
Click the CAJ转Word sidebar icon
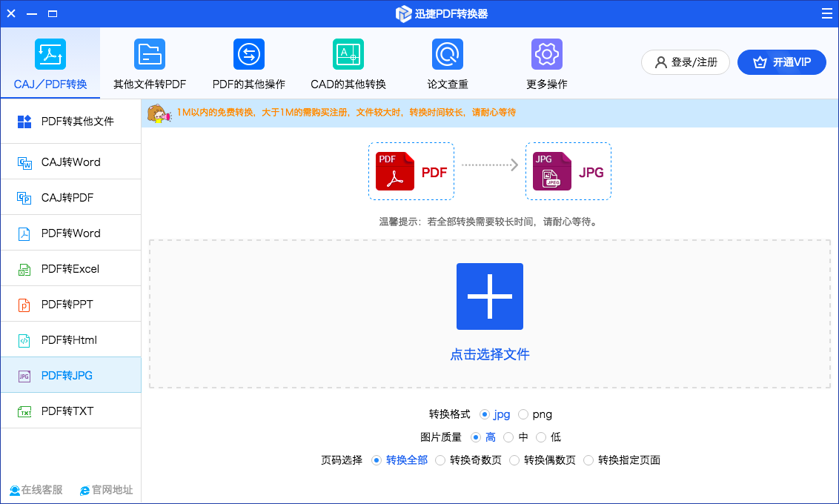pyautogui.click(x=24, y=162)
